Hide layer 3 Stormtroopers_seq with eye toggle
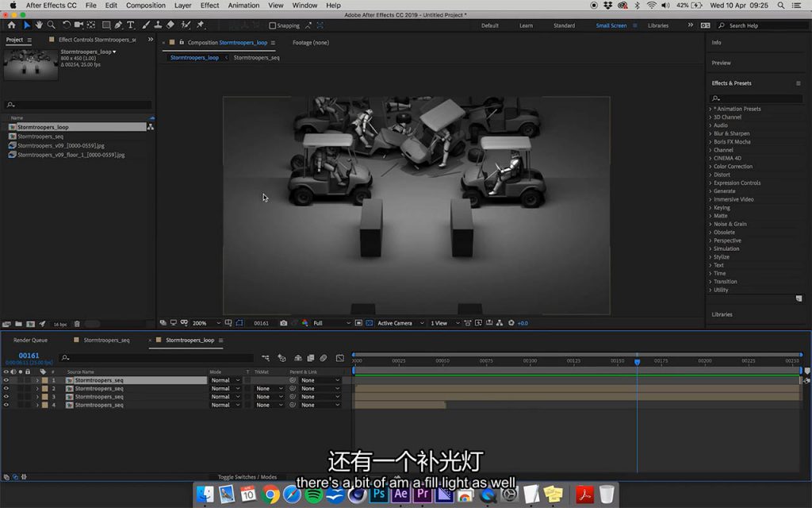812x508 pixels. click(6, 397)
